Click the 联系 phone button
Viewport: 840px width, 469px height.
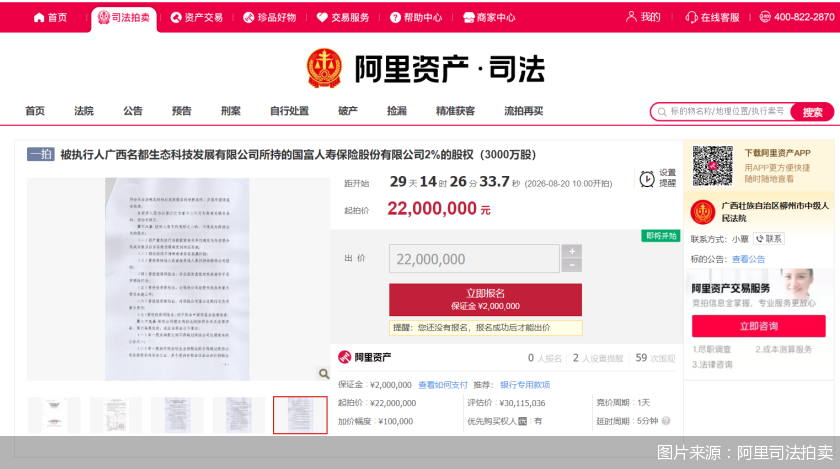pos(769,239)
